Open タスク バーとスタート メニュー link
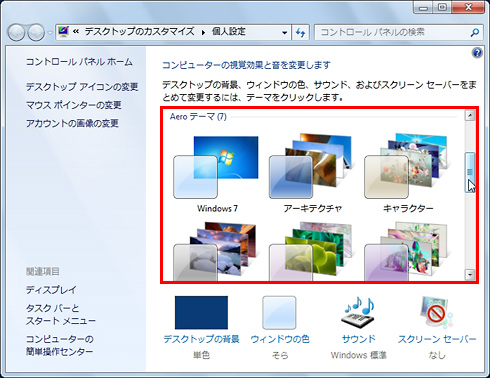Image resolution: width=490 pixels, height=378 pixels. point(61,314)
